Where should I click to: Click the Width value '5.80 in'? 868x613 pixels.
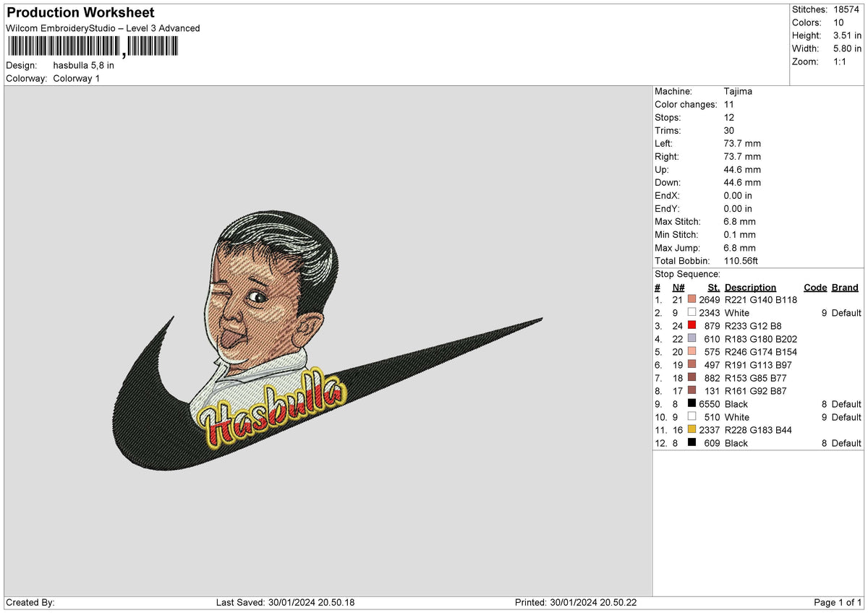click(847, 48)
